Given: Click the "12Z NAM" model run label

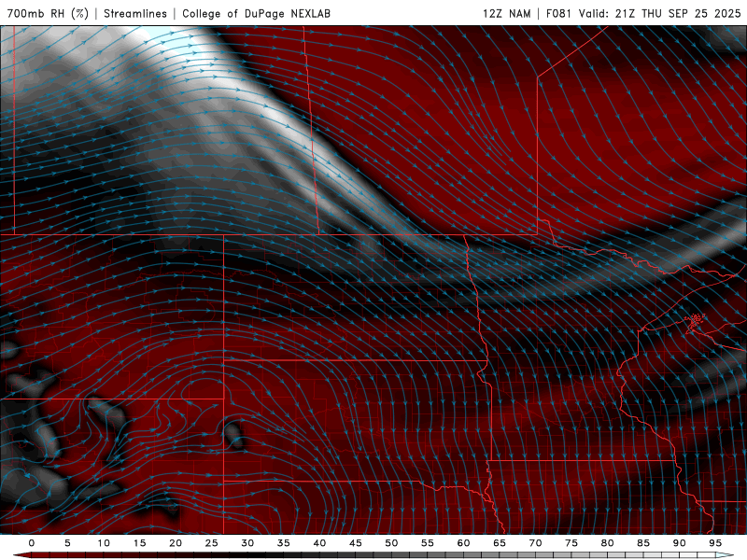Looking at the screenshot, I should pyautogui.click(x=507, y=13).
